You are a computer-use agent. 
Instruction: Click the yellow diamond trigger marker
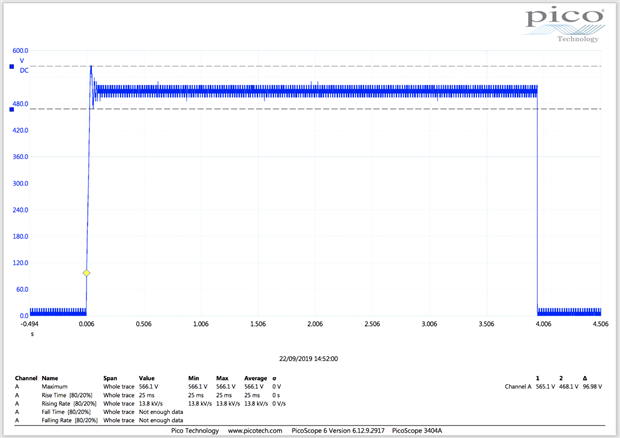point(86,273)
